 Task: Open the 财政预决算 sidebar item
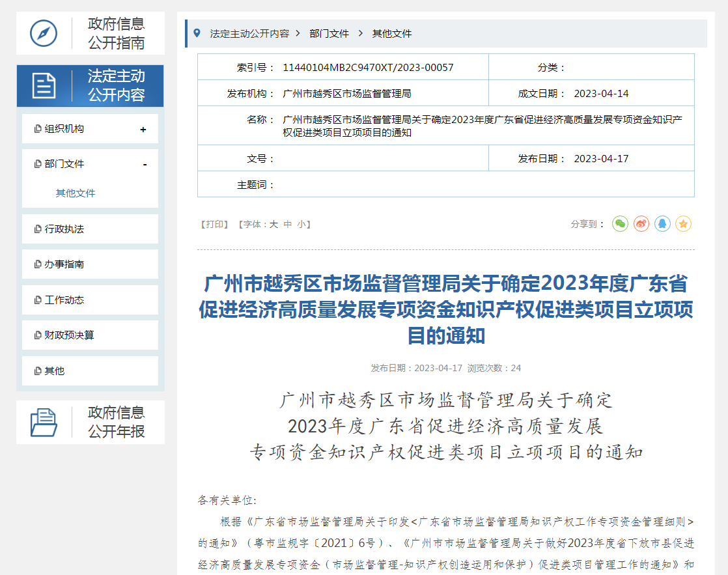pos(69,335)
